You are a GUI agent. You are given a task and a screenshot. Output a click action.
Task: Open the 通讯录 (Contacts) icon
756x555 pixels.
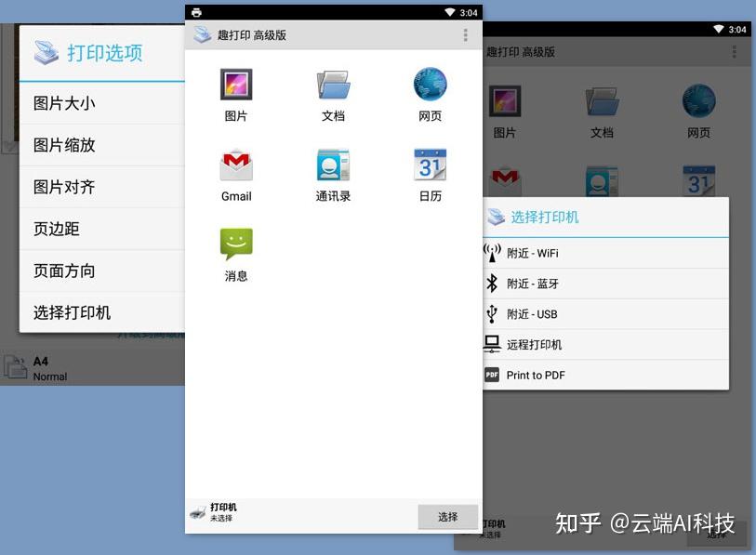tap(332, 167)
